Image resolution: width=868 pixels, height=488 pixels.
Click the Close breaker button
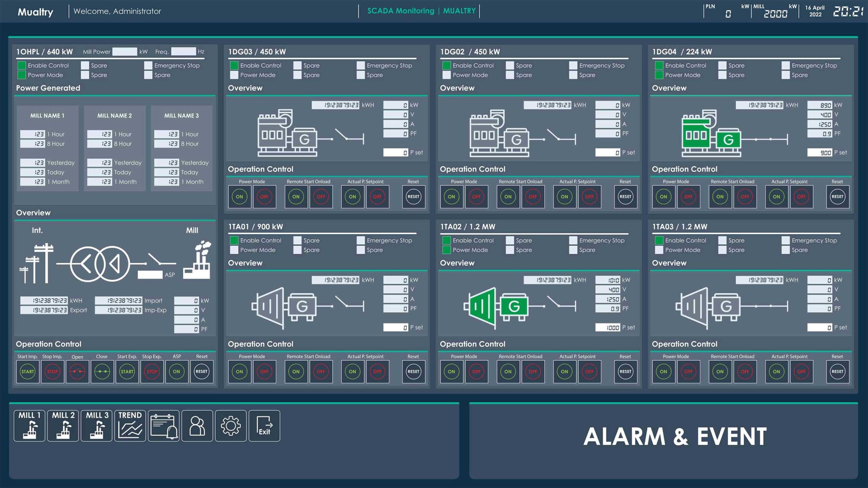(102, 371)
